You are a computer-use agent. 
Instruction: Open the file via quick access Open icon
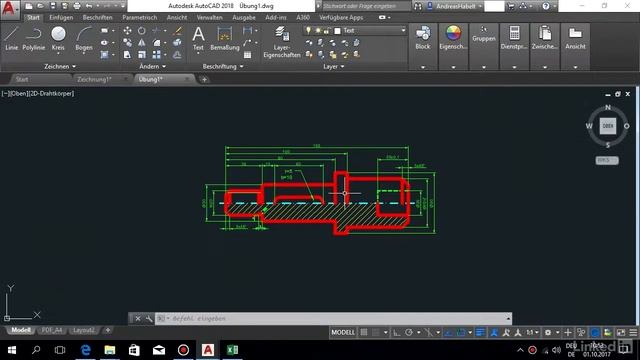[x=40, y=6]
